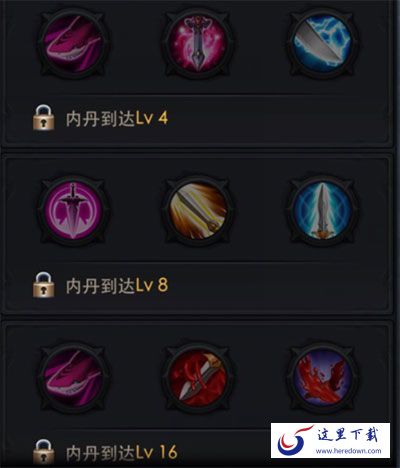This screenshot has width=400, height=468.
Task: Click the 内丹到达Lv 4 unlock requirement text
Action: click(x=117, y=118)
